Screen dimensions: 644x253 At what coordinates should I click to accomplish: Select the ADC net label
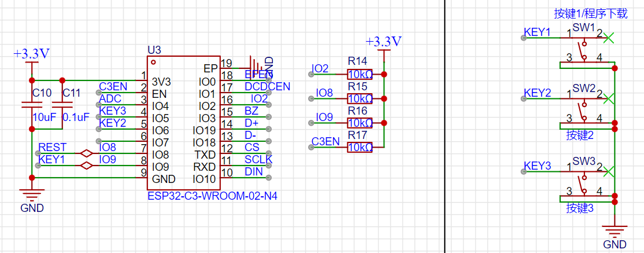tap(110, 99)
